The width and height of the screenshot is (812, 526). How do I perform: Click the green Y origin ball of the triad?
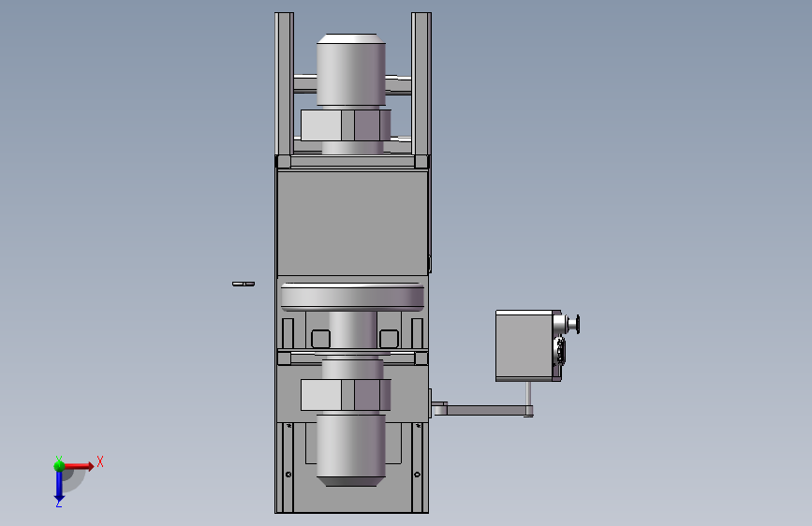(59, 466)
